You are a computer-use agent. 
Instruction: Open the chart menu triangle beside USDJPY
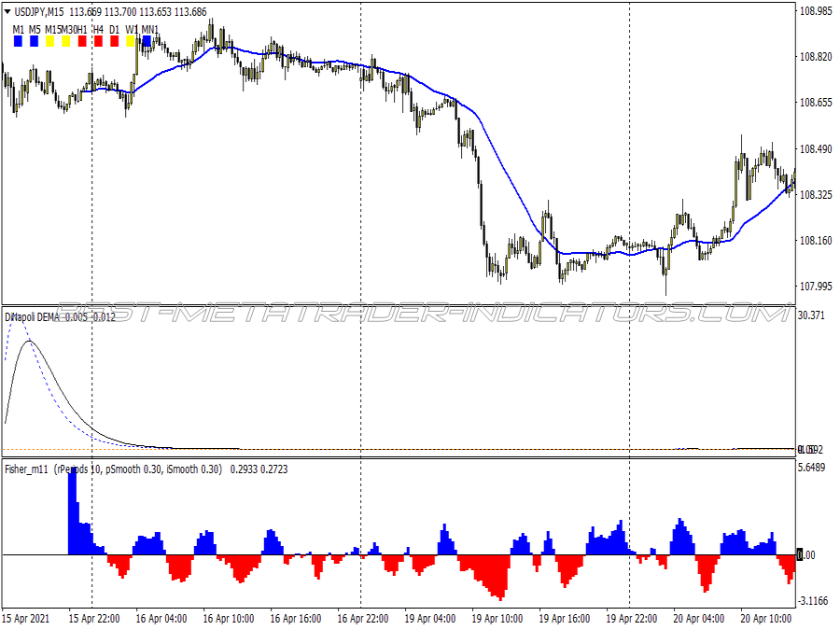pyautogui.click(x=7, y=11)
